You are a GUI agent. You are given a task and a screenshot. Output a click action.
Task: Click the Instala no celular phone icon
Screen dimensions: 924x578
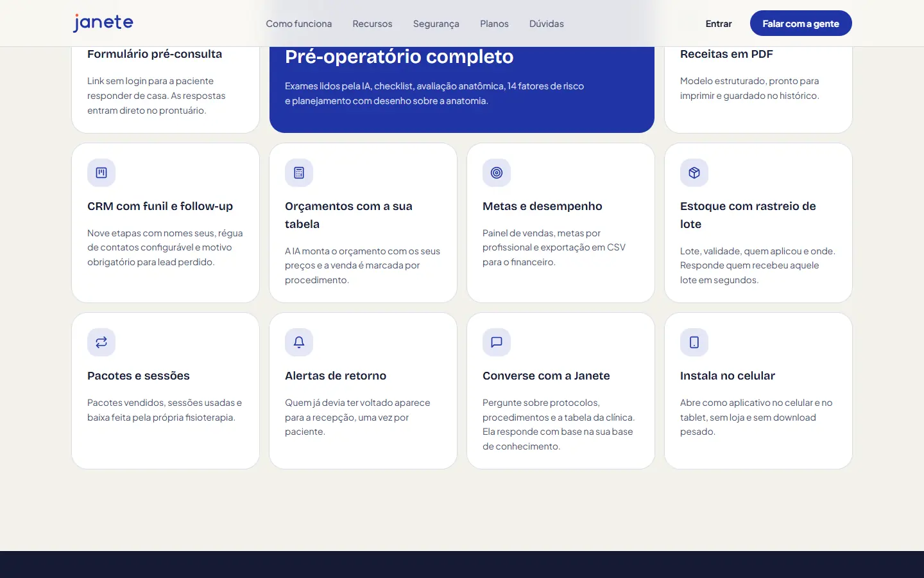coord(694,342)
